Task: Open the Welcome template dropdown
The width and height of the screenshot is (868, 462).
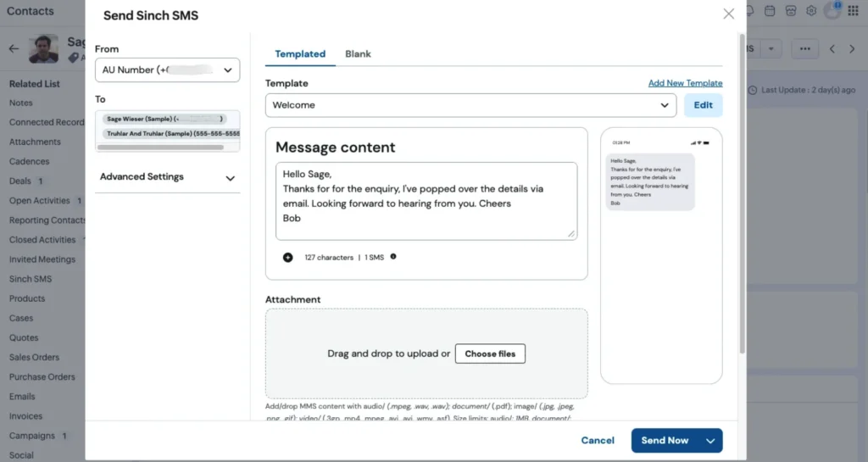Action: (470, 105)
